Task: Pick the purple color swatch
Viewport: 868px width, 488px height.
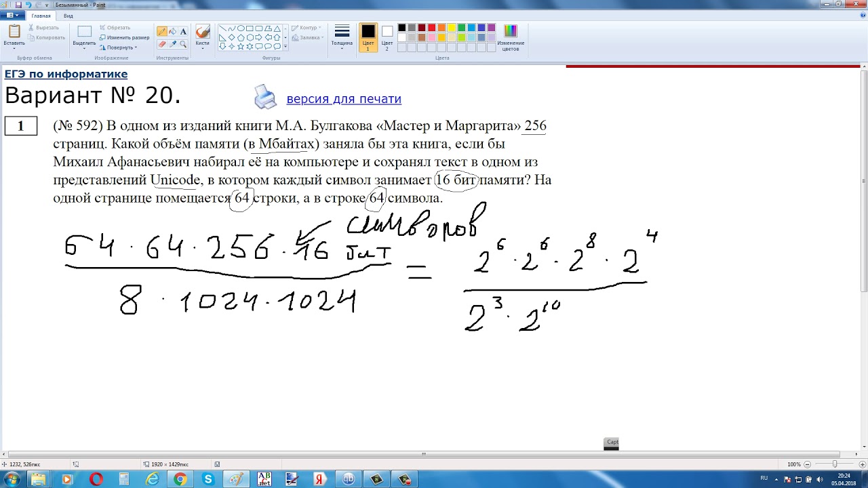Action: coord(491,28)
